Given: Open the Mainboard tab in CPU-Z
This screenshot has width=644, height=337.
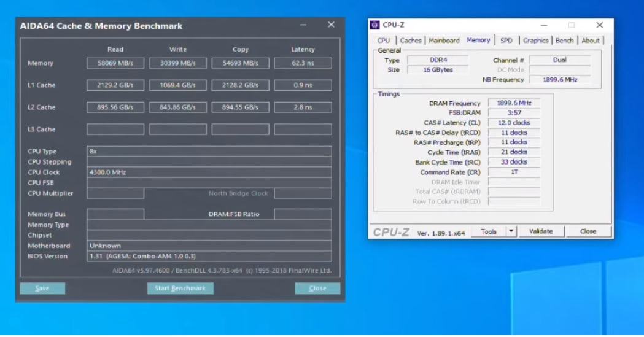Looking at the screenshot, I should tap(444, 41).
